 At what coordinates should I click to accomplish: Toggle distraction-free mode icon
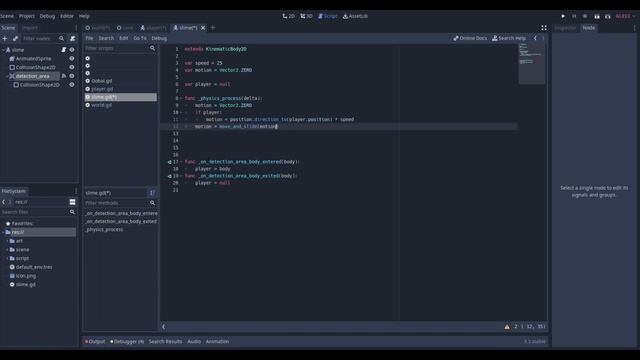(x=544, y=28)
